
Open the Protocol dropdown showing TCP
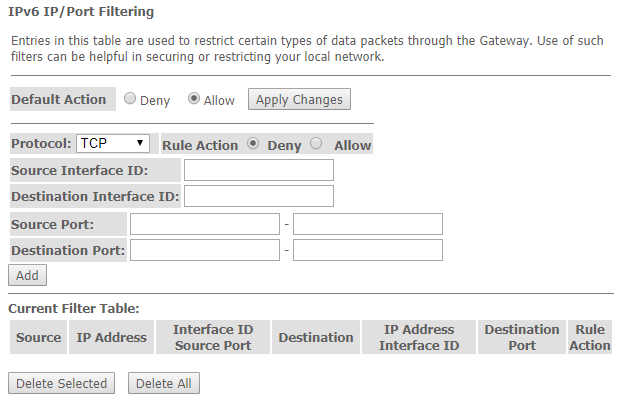click(x=113, y=144)
